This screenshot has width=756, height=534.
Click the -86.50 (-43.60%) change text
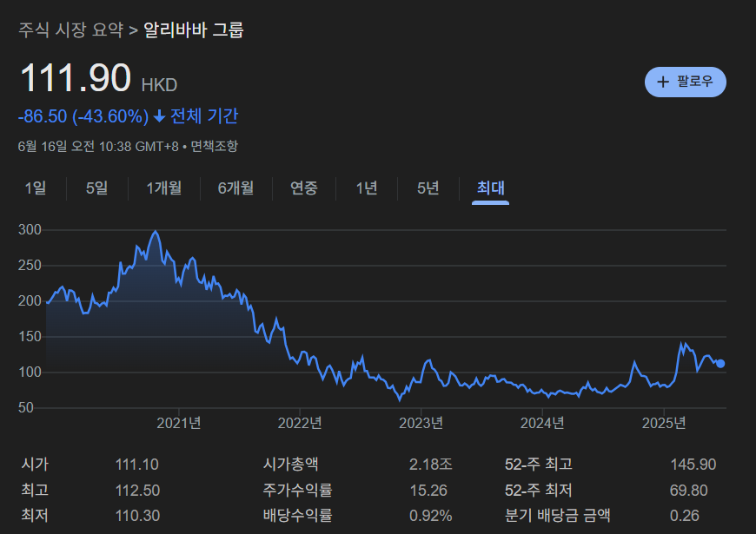pyautogui.click(x=83, y=116)
